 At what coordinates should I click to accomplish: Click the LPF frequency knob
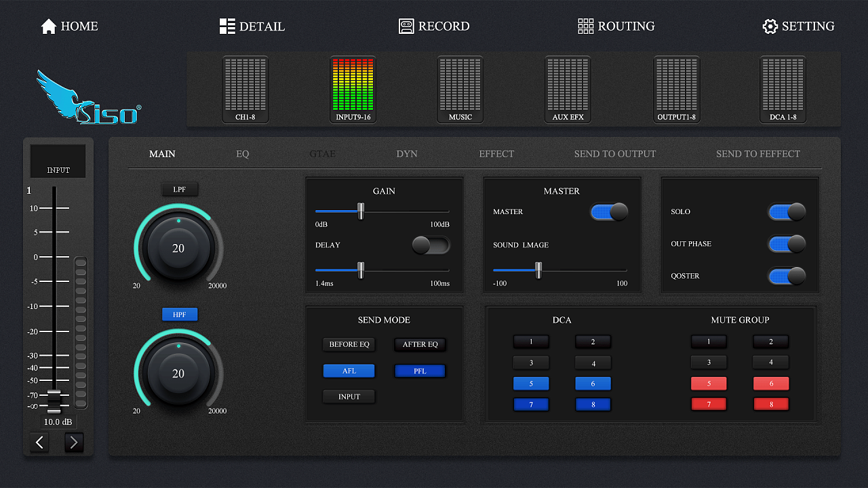tap(178, 248)
